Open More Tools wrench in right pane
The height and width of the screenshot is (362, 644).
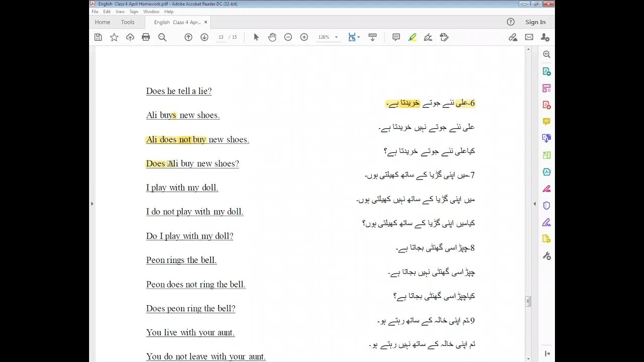click(547, 256)
